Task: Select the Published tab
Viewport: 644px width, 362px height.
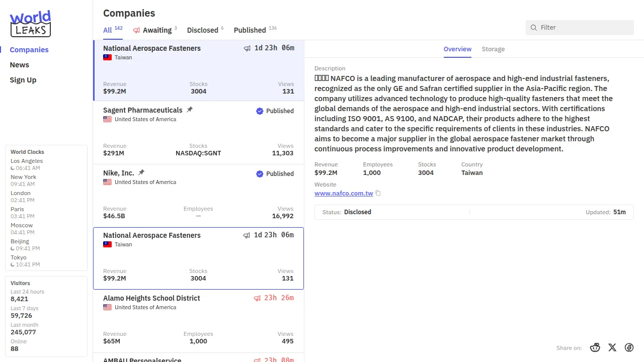Action: 250,30
